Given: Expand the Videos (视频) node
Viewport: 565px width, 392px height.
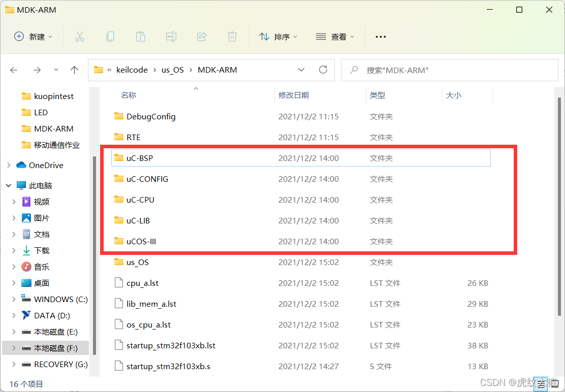Looking at the screenshot, I should [14, 202].
